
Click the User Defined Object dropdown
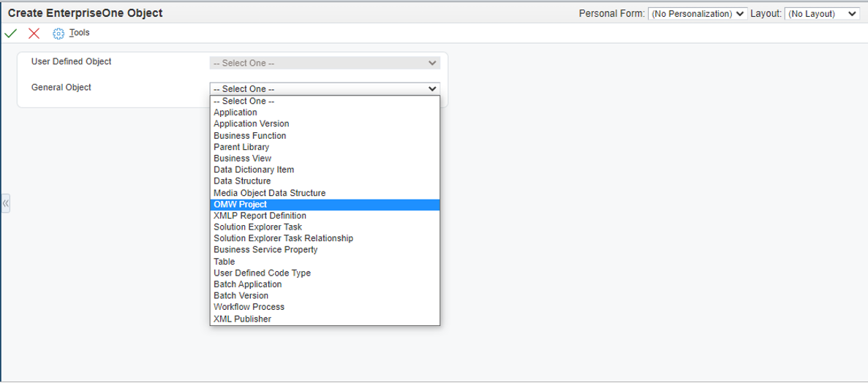[x=325, y=63]
